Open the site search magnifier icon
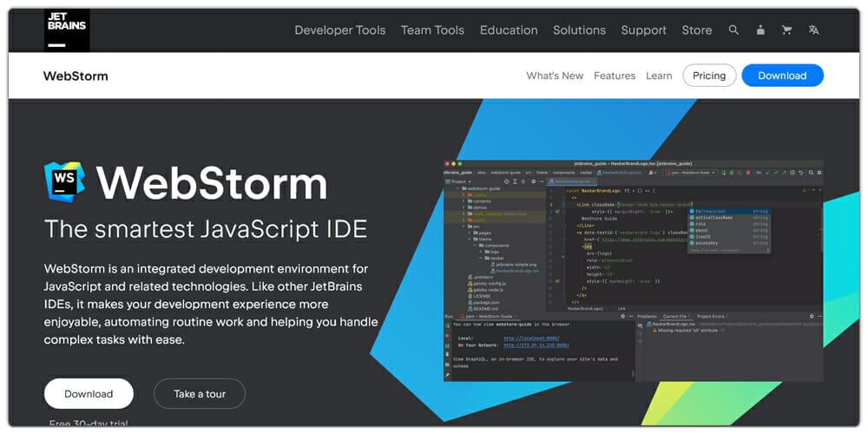This screenshot has height=434, width=868. coord(733,30)
